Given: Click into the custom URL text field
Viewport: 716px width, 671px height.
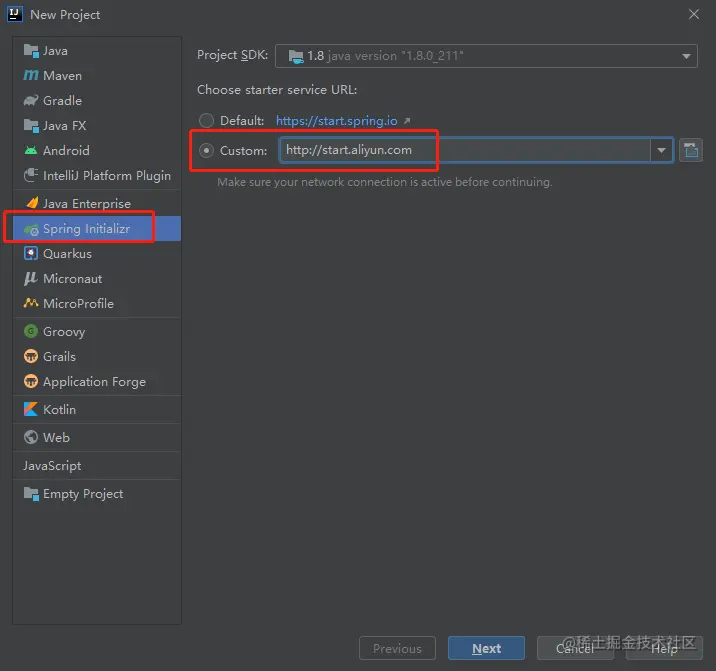Looking at the screenshot, I should 465,150.
